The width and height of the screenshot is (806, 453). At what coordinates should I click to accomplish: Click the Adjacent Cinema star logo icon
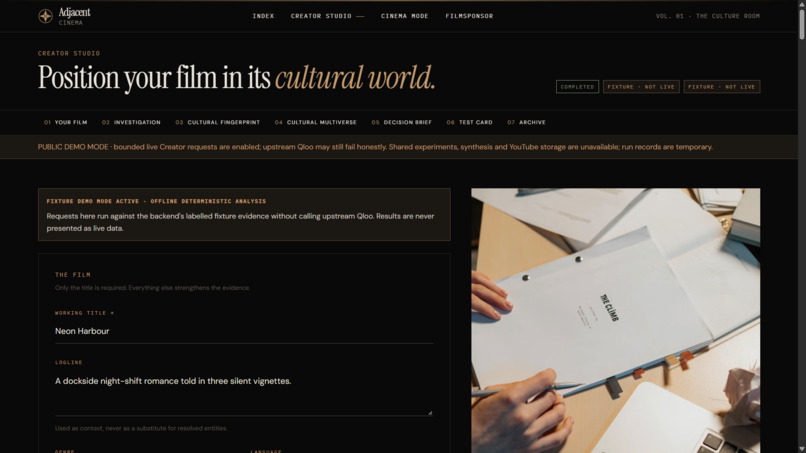click(x=45, y=16)
